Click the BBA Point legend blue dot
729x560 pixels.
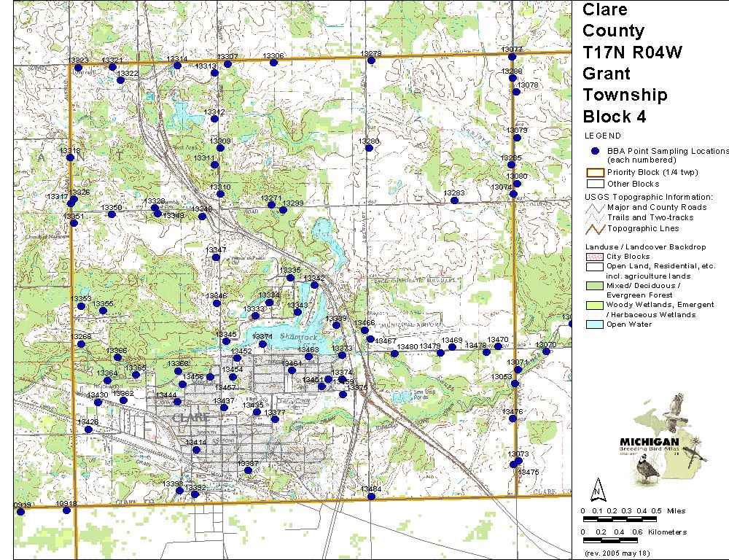tap(595, 150)
